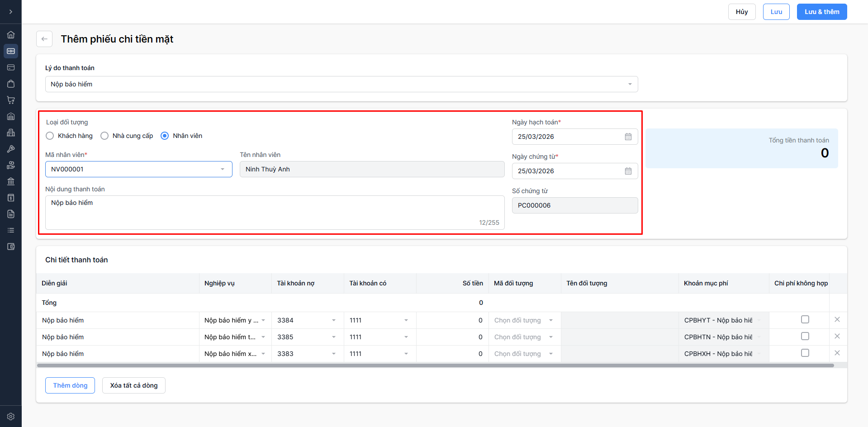This screenshot has height=427, width=868.
Task: Open the home icon in sidebar
Action: (x=11, y=35)
